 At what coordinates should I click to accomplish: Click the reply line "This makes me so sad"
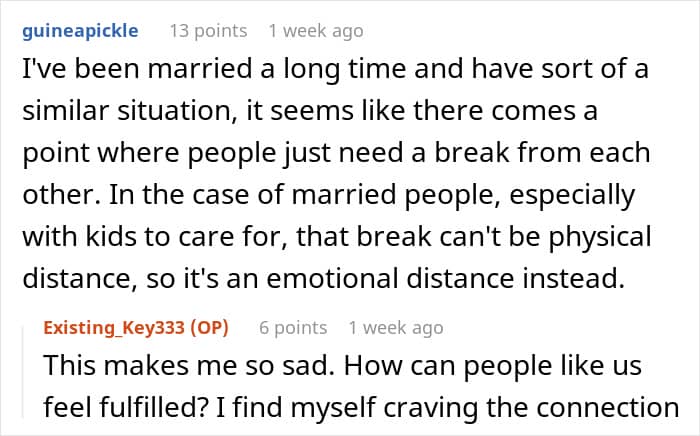342,366
